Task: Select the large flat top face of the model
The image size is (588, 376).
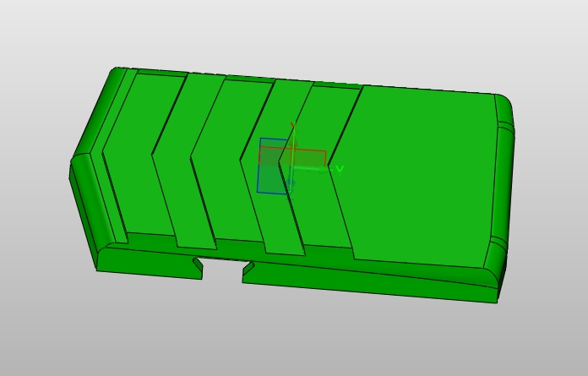Action: coord(416,177)
